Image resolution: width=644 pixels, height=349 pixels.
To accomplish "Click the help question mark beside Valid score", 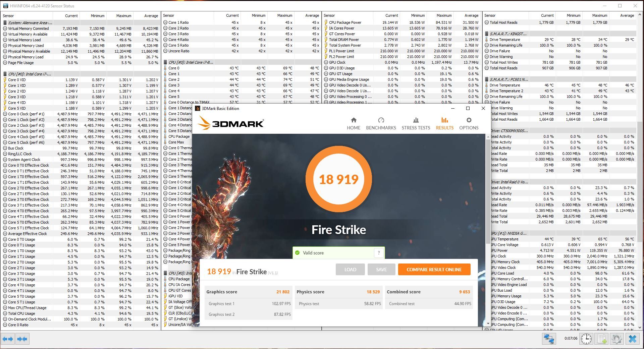I will [379, 253].
